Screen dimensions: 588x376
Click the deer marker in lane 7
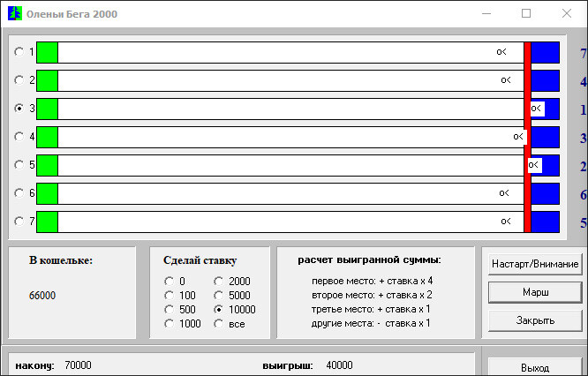click(506, 222)
